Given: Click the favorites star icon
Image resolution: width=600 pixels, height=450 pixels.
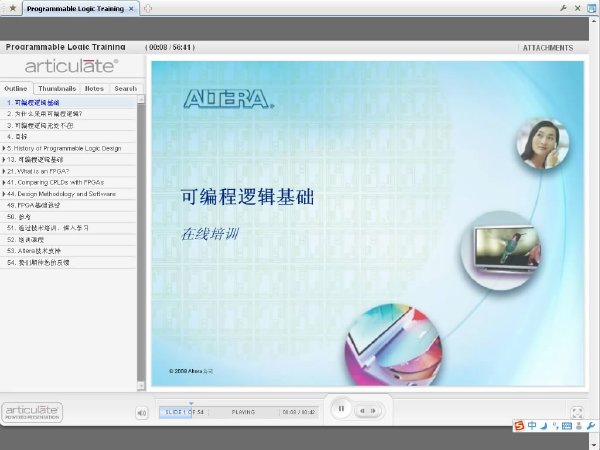Looking at the screenshot, I should [13, 8].
